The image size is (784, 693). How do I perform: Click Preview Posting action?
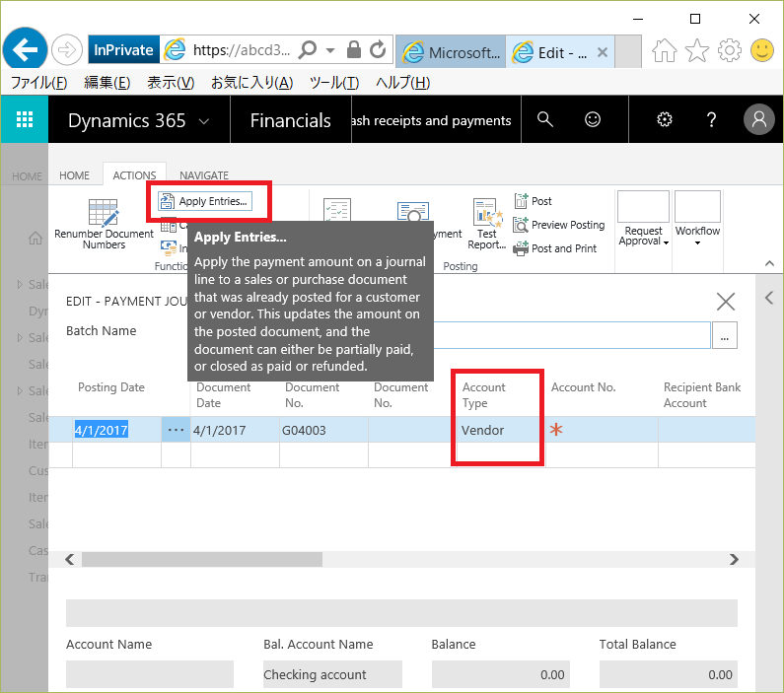[559, 225]
